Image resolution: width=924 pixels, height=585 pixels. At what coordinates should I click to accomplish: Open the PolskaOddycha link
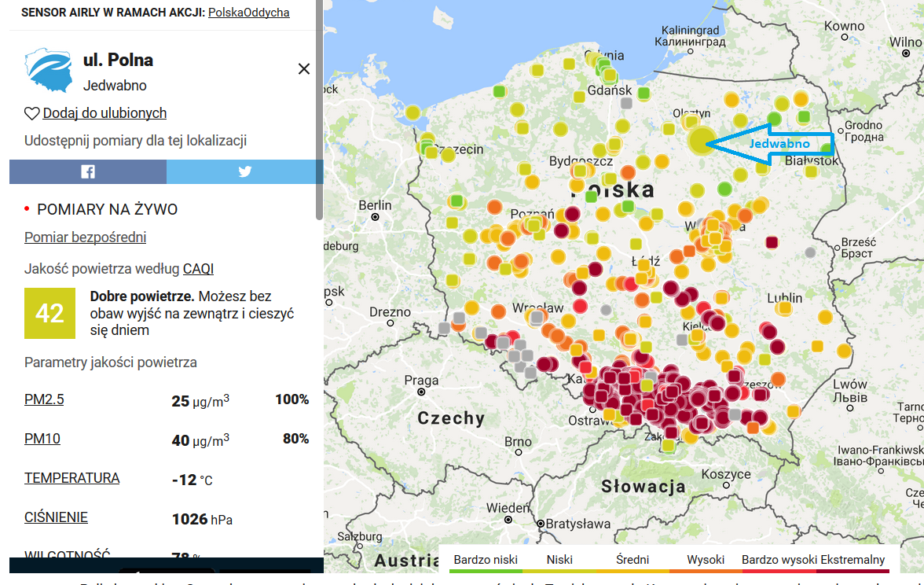(248, 13)
